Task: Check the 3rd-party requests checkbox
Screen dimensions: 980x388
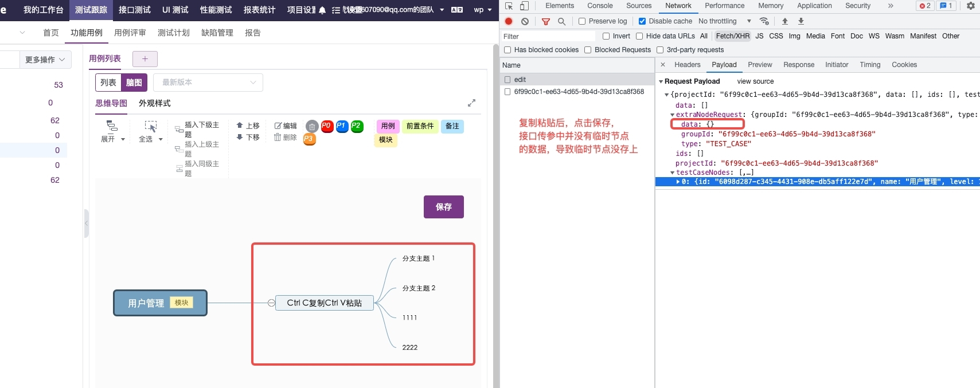Action: (x=660, y=50)
